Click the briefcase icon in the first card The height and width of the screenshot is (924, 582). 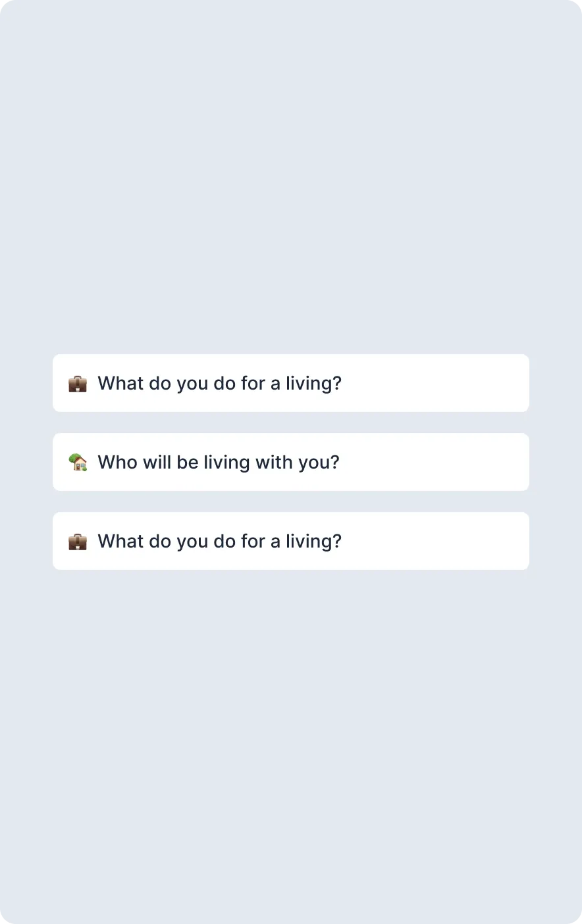click(78, 384)
